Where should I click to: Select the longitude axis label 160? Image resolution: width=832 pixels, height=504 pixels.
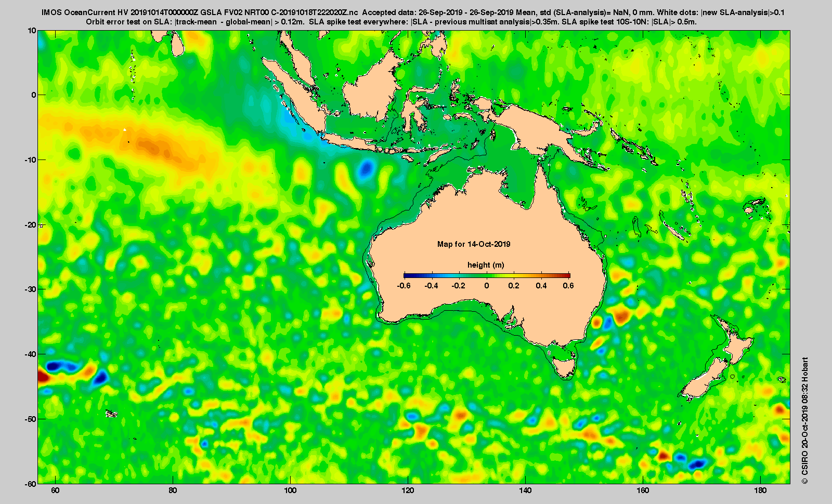click(643, 490)
